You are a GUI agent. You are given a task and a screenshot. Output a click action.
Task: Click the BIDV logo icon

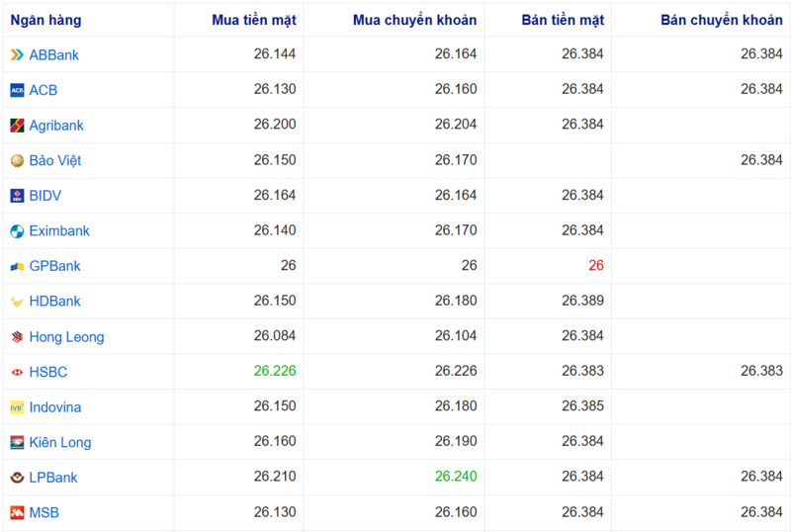coord(17,196)
